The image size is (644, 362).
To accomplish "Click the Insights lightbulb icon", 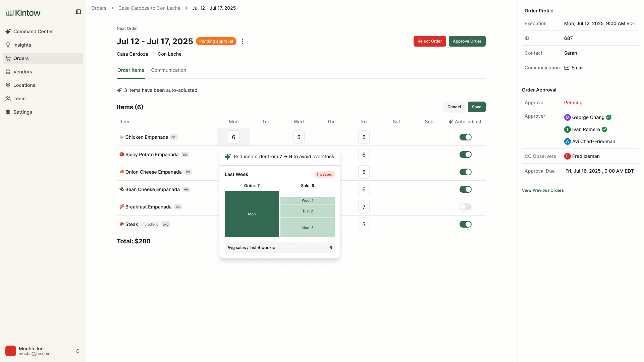I will point(8,45).
